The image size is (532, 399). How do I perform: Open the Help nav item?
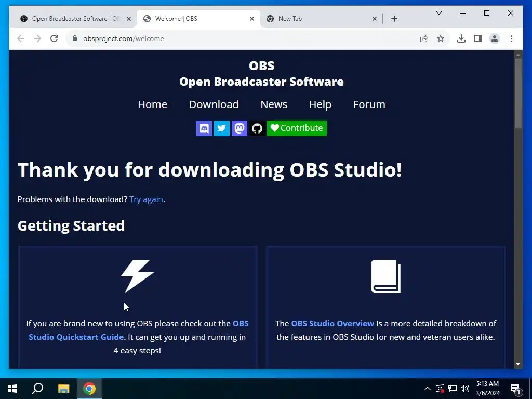[320, 105]
